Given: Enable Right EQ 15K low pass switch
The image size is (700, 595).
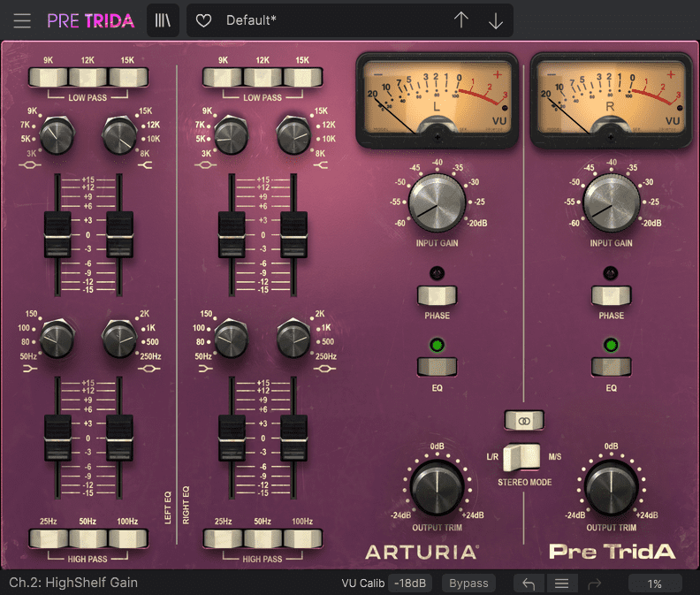Looking at the screenshot, I should 302,77.
